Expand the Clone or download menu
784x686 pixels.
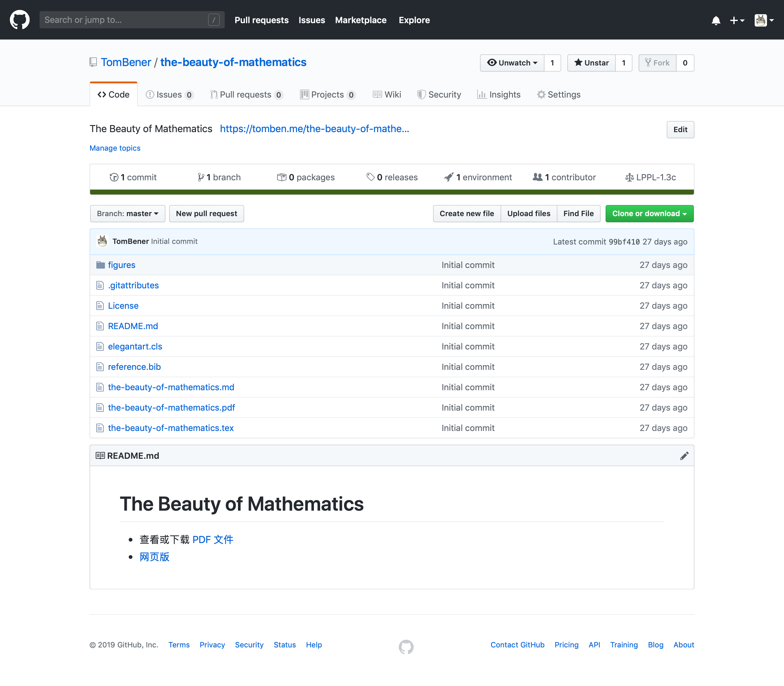click(x=649, y=214)
